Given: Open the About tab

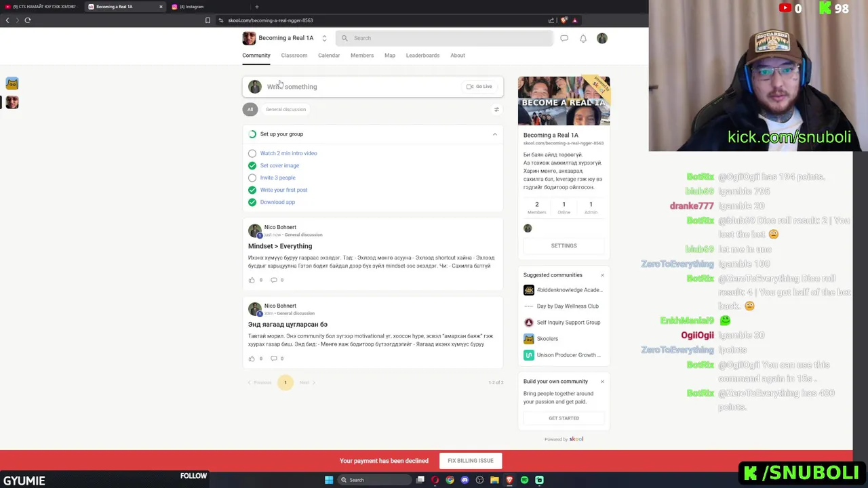Looking at the screenshot, I should (458, 56).
